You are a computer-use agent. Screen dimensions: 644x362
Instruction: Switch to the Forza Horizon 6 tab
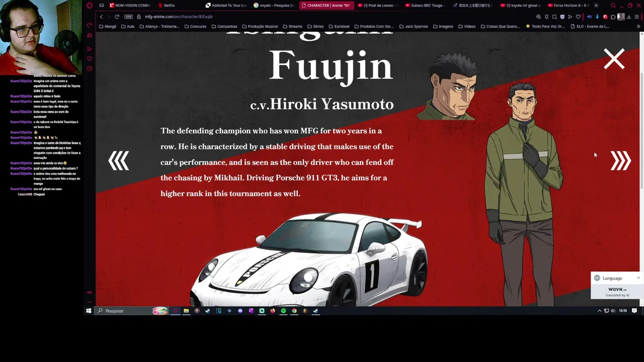(568, 6)
